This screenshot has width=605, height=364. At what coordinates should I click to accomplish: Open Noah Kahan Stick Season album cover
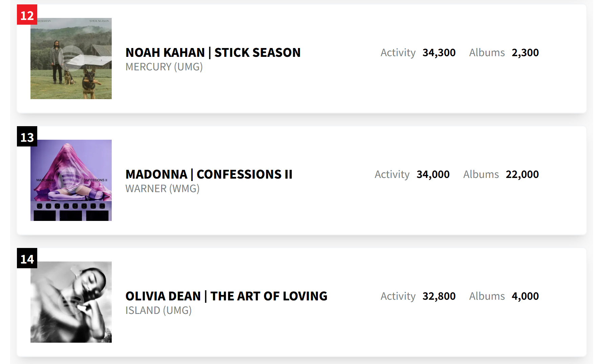pos(71,59)
